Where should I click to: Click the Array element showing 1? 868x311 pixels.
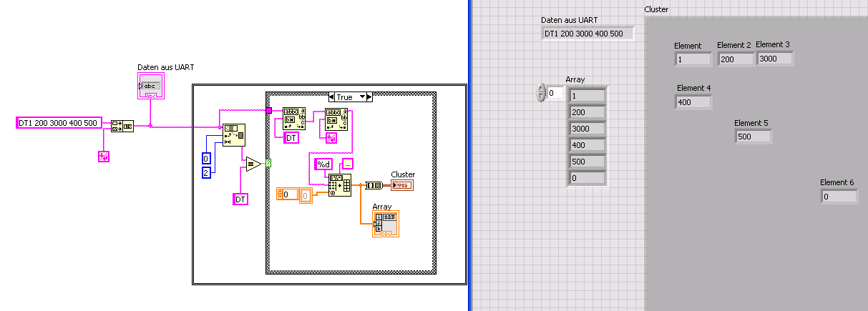pos(587,95)
